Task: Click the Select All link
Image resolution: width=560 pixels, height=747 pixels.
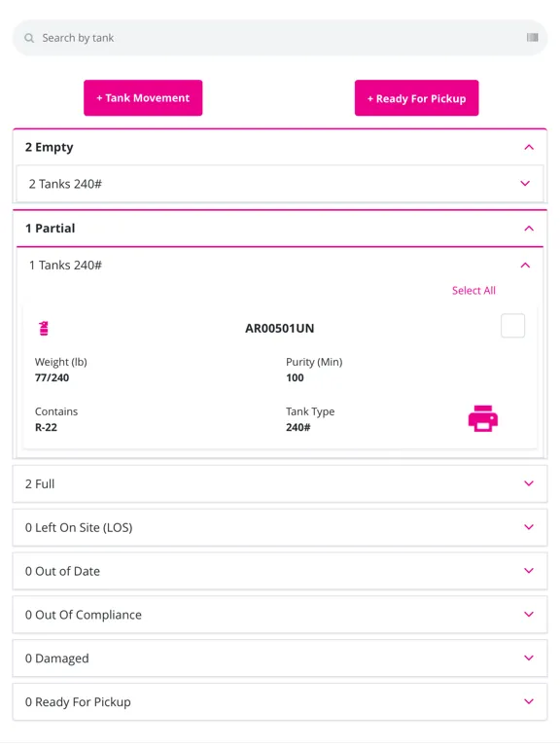Action: tap(473, 290)
